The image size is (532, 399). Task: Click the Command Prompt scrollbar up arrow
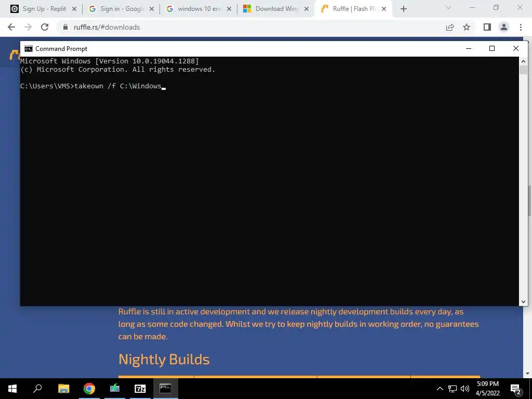[x=523, y=61]
